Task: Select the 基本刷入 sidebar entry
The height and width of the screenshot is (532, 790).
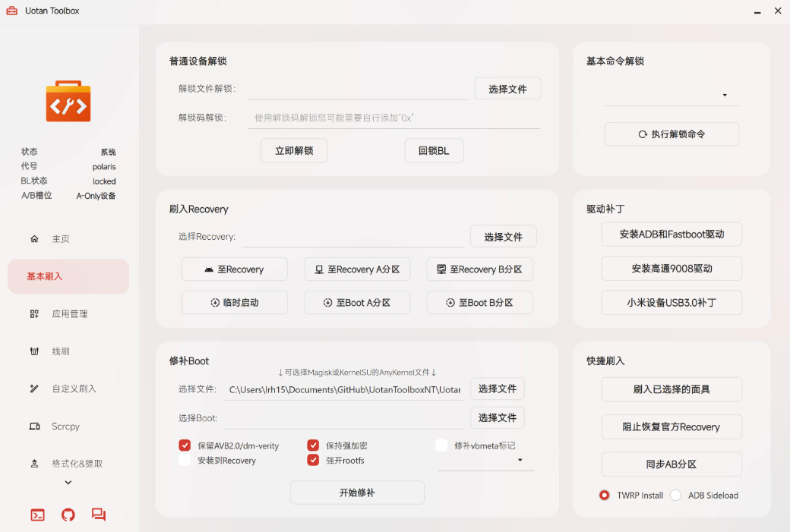Action: coord(68,275)
